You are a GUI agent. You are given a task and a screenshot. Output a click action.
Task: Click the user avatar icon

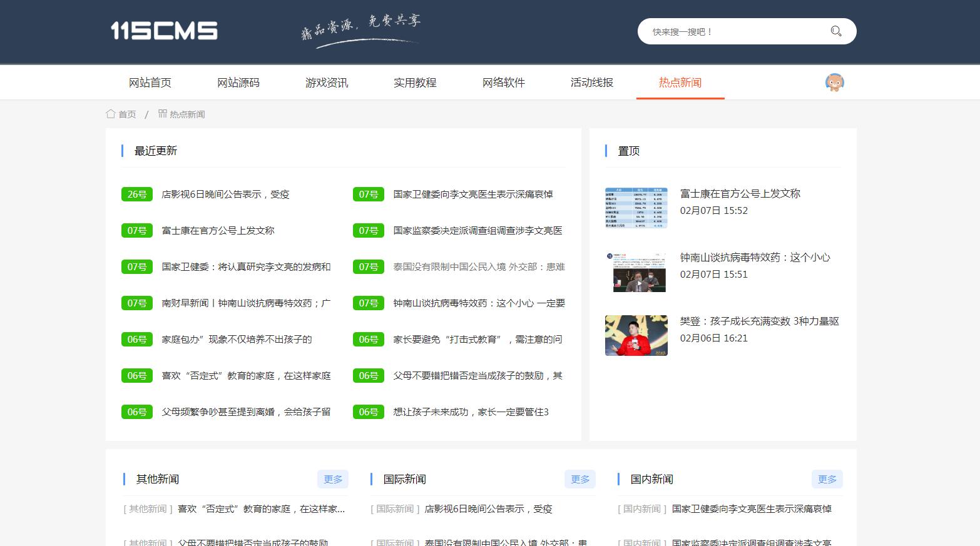point(834,83)
